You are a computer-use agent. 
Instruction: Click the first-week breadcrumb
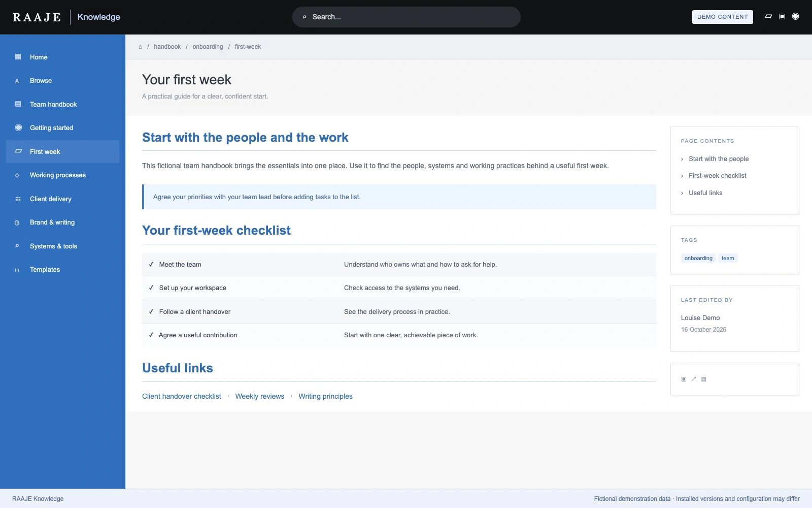tap(248, 47)
